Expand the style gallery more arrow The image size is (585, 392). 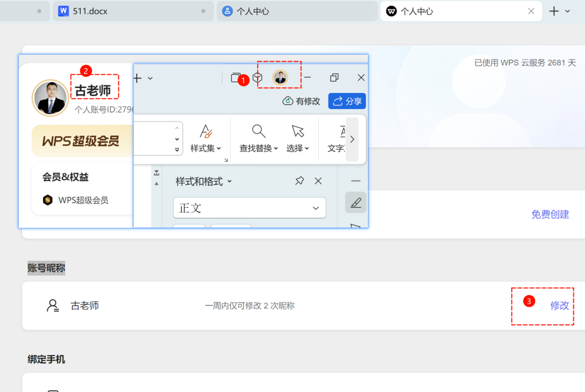(177, 150)
